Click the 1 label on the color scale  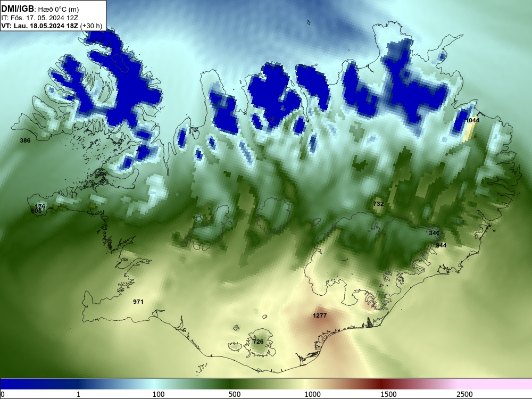pyautogui.click(x=78, y=394)
